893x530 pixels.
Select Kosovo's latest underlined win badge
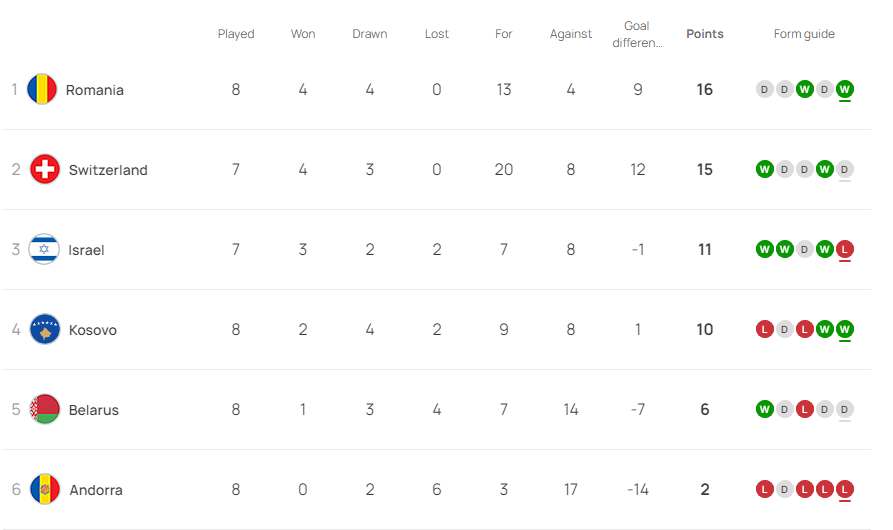pos(845,330)
